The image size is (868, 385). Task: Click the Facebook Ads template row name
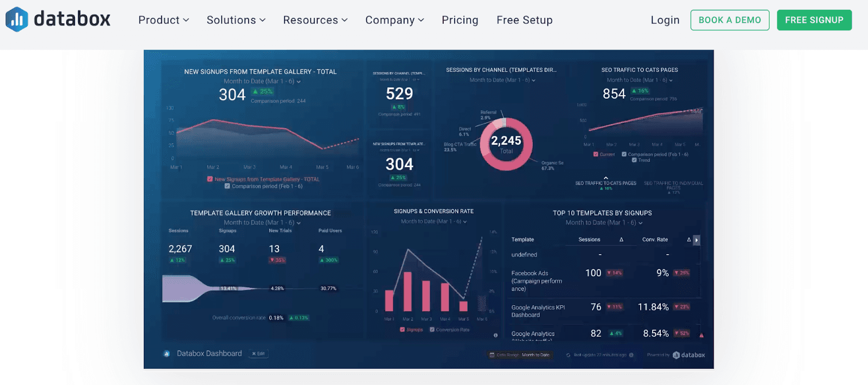537,281
